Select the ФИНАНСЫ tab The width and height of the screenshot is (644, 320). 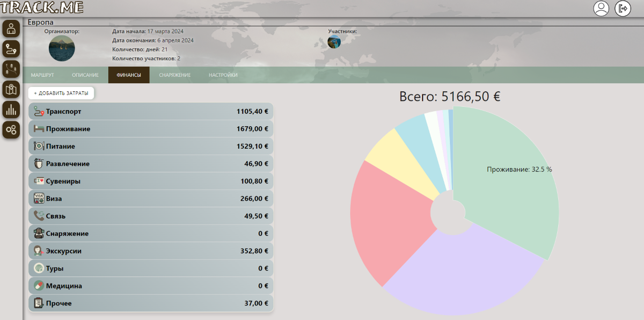pyautogui.click(x=129, y=75)
